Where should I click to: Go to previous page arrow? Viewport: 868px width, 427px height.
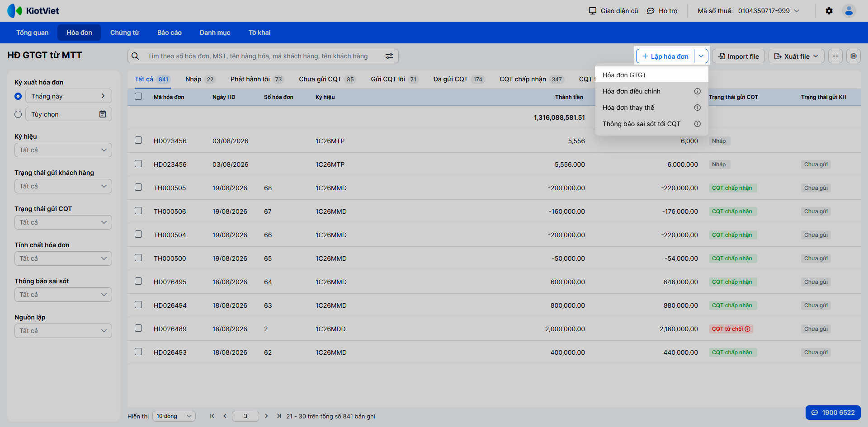225,416
